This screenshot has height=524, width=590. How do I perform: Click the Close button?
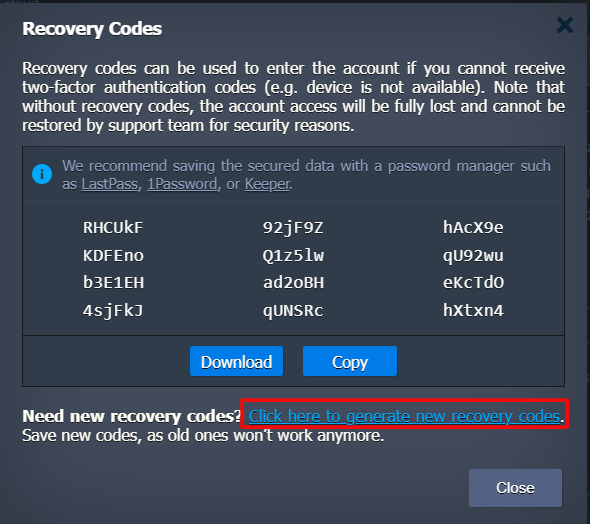[515, 488]
